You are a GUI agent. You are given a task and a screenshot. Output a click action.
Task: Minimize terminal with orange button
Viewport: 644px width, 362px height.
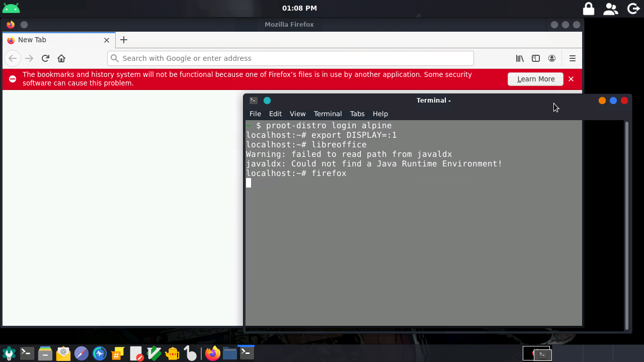click(602, 101)
